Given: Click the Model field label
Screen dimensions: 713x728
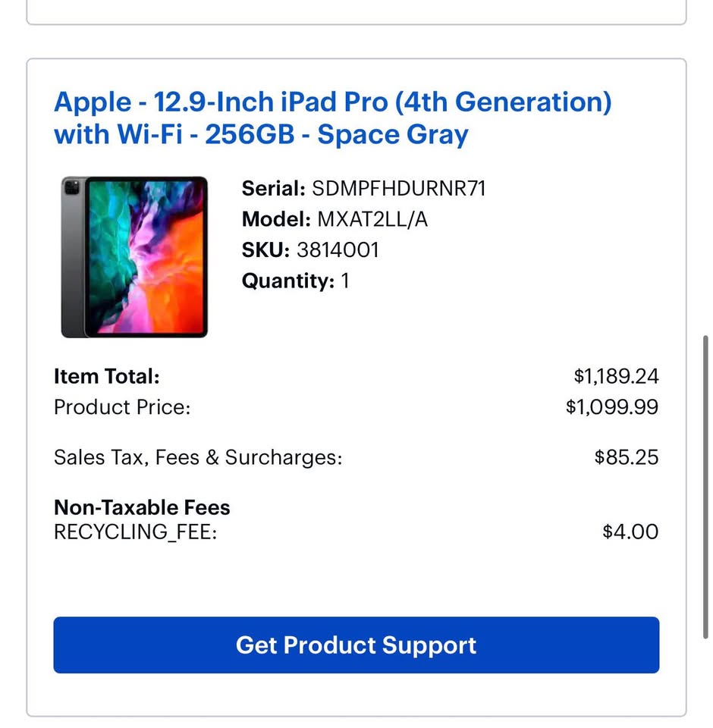Looking at the screenshot, I should tap(276, 220).
